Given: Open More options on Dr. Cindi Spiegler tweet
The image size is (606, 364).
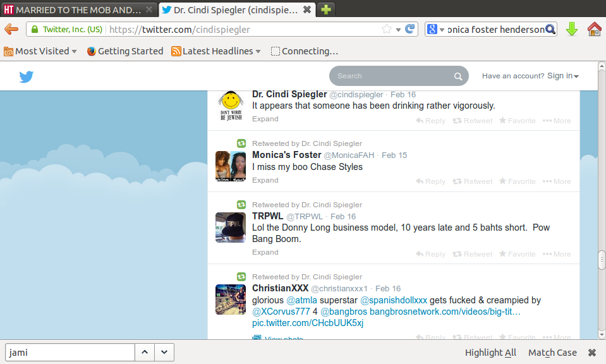Looking at the screenshot, I should coord(557,121).
